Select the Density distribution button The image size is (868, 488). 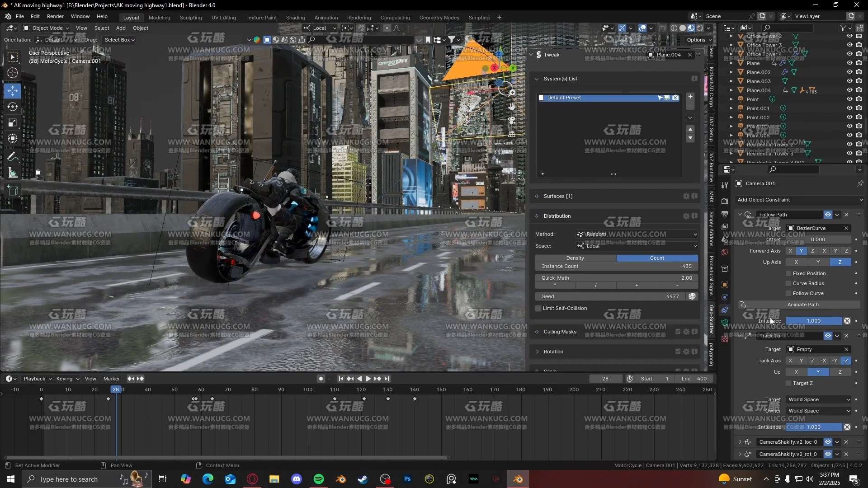pos(575,258)
